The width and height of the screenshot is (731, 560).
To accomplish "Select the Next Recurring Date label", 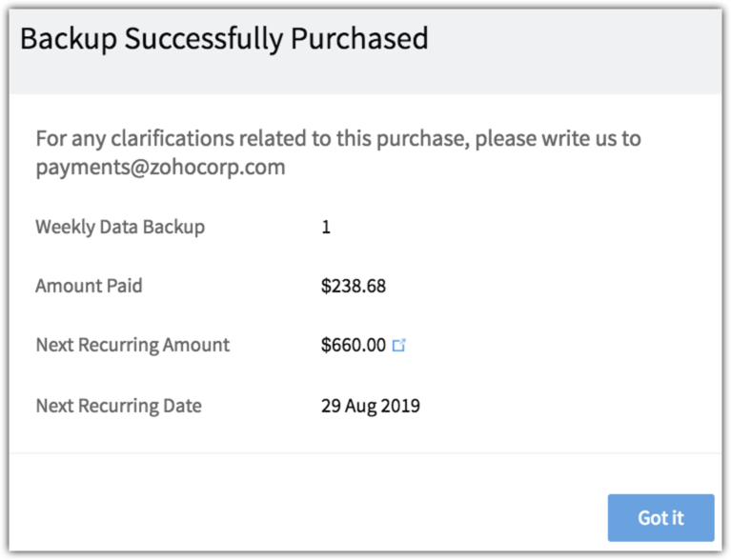I will click(x=118, y=406).
